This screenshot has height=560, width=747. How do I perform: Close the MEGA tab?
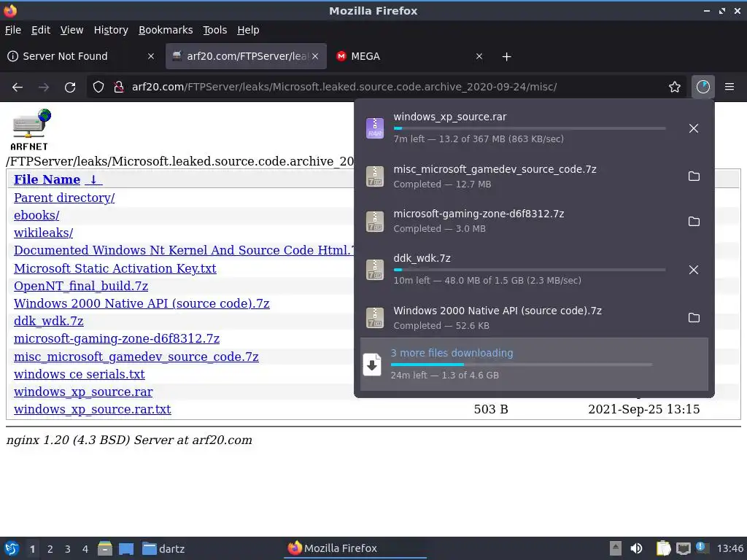pyautogui.click(x=479, y=56)
